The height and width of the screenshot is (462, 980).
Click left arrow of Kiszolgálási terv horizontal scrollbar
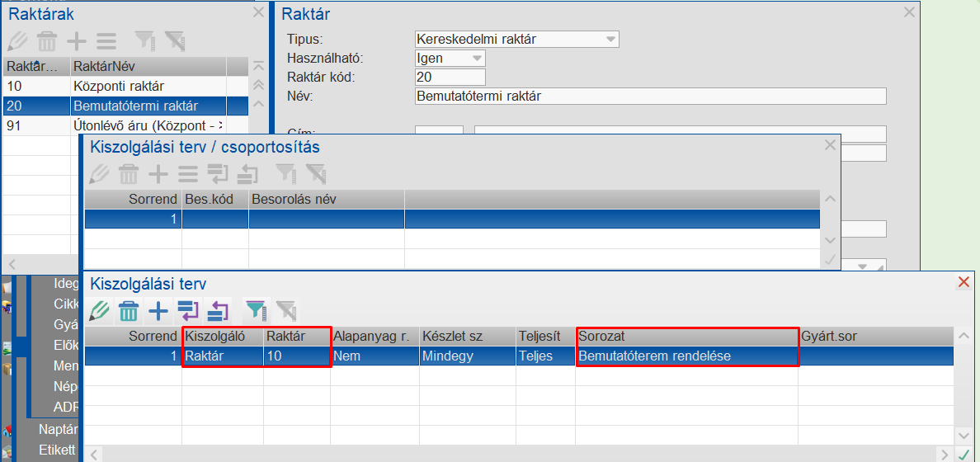[93, 454]
